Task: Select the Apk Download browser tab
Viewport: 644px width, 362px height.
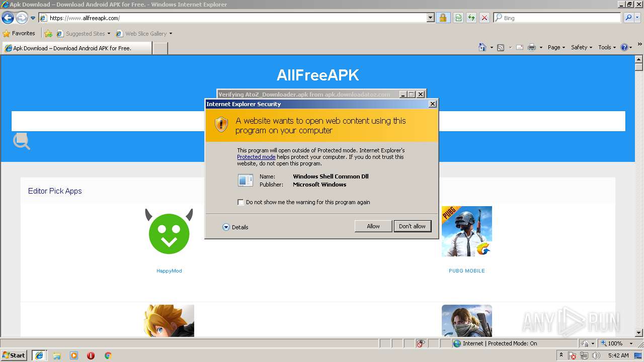Action: point(76,48)
